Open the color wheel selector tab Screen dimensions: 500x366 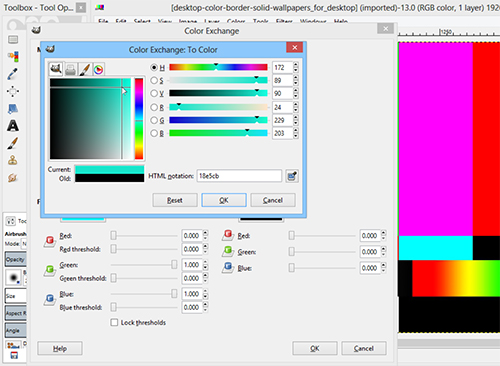pos(98,69)
